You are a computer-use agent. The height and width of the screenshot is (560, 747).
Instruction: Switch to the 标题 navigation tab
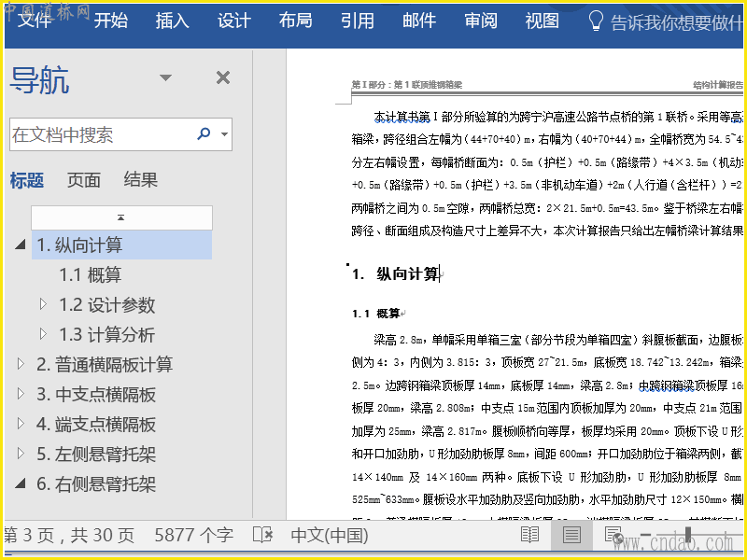[27, 180]
